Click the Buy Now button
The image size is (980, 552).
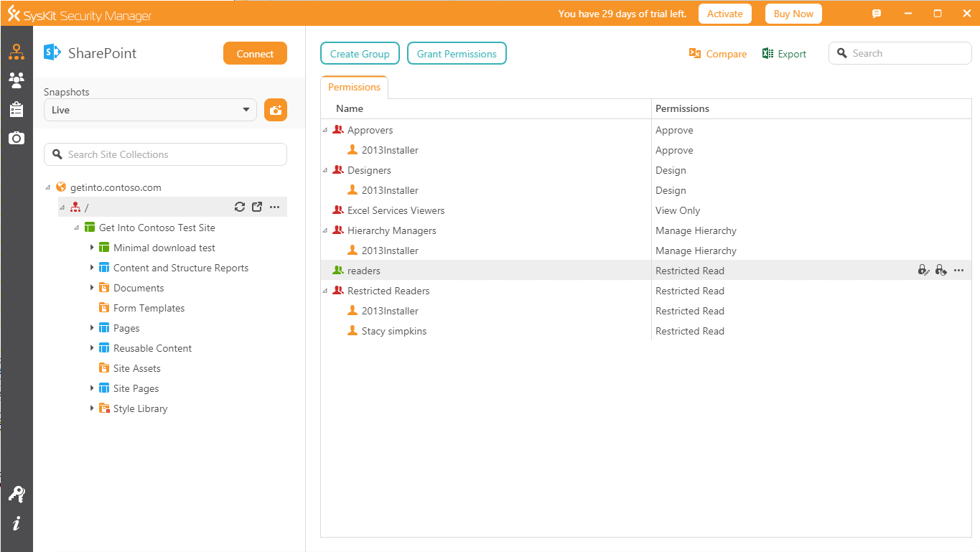pyautogui.click(x=793, y=14)
